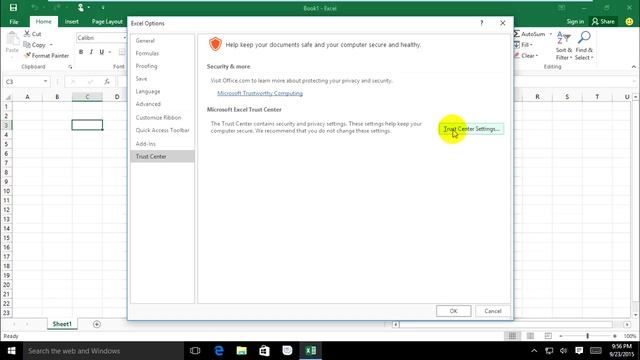Image resolution: width=640 pixels, height=360 pixels.
Task: Open Trust Center Settings button
Action: (471, 129)
